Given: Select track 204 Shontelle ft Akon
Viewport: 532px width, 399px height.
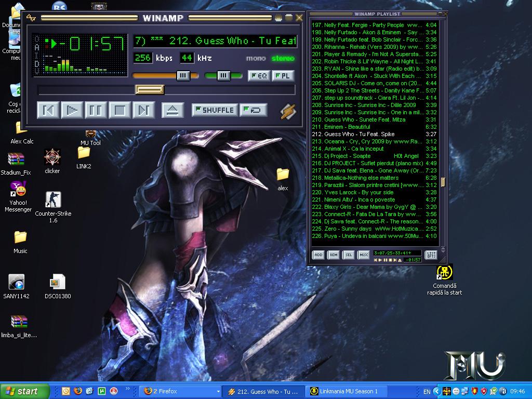Looking at the screenshot, I should (x=374, y=76).
